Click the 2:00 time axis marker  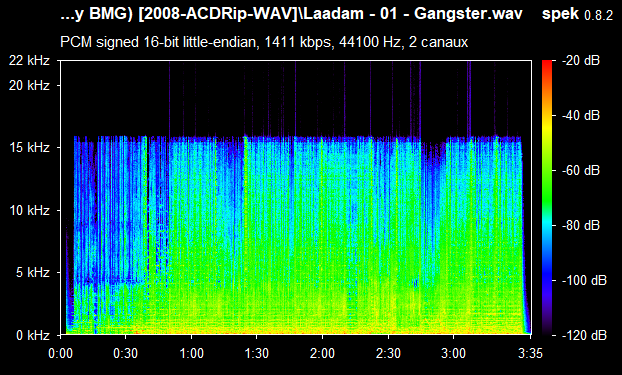[323, 353]
